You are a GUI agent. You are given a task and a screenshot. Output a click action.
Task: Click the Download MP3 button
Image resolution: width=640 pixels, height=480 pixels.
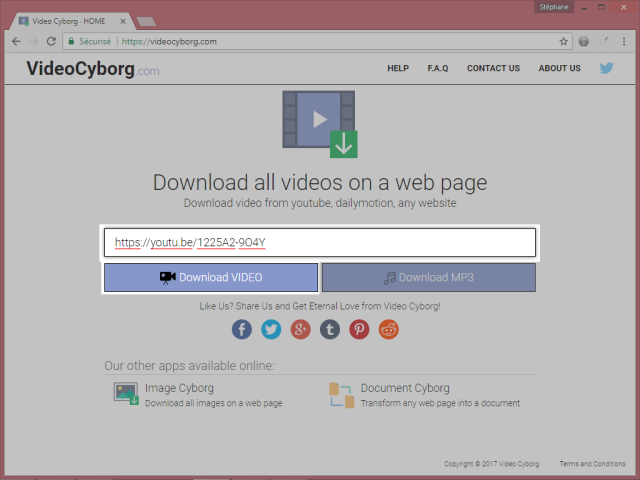pyautogui.click(x=429, y=278)
